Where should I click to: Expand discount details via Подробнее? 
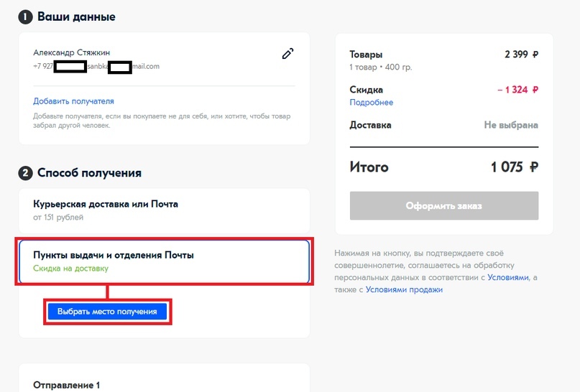click(x=371, y=103)
